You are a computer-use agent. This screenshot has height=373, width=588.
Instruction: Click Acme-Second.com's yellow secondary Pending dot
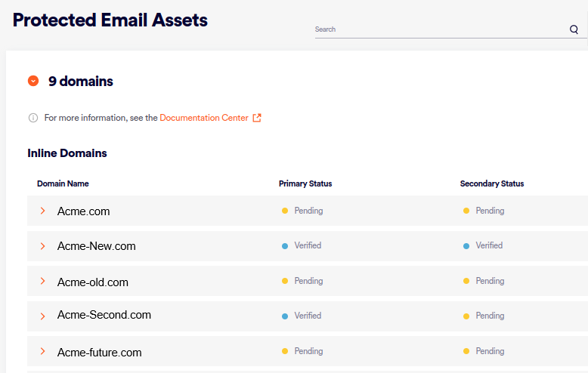(x=466, y=316)
